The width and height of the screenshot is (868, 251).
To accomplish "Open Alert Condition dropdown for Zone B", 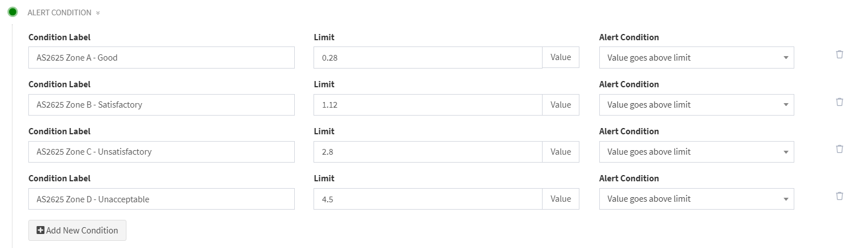I will [696, 105].
